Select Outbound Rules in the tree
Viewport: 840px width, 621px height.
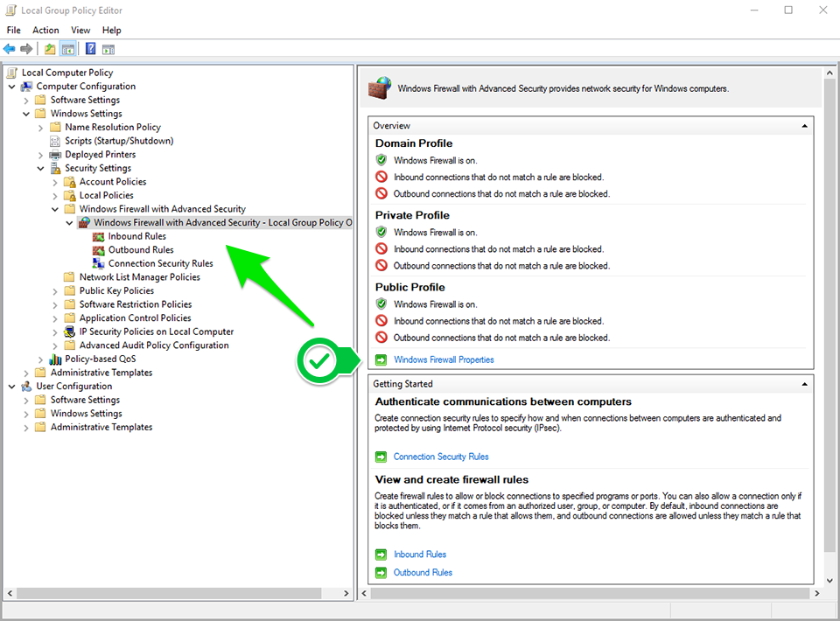(x=141, y=250)
